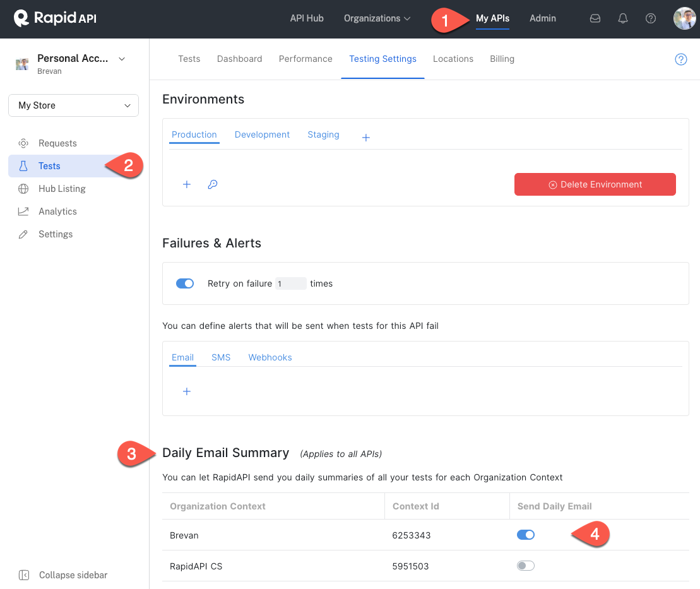Click the Delete Environment button

[595, 184]
